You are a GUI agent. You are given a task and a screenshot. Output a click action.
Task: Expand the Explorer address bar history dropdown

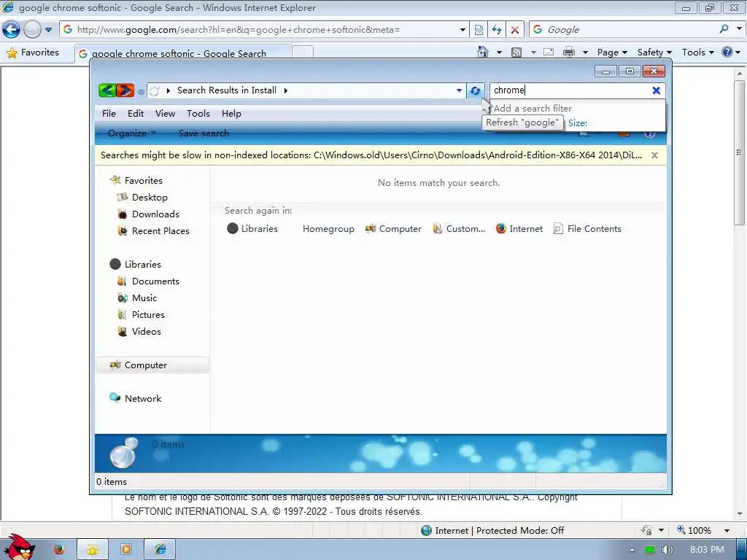(459, 90)
